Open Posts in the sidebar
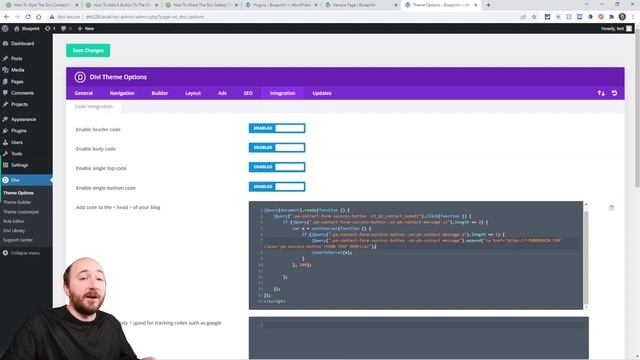640x360 pixels. [16, 58]
